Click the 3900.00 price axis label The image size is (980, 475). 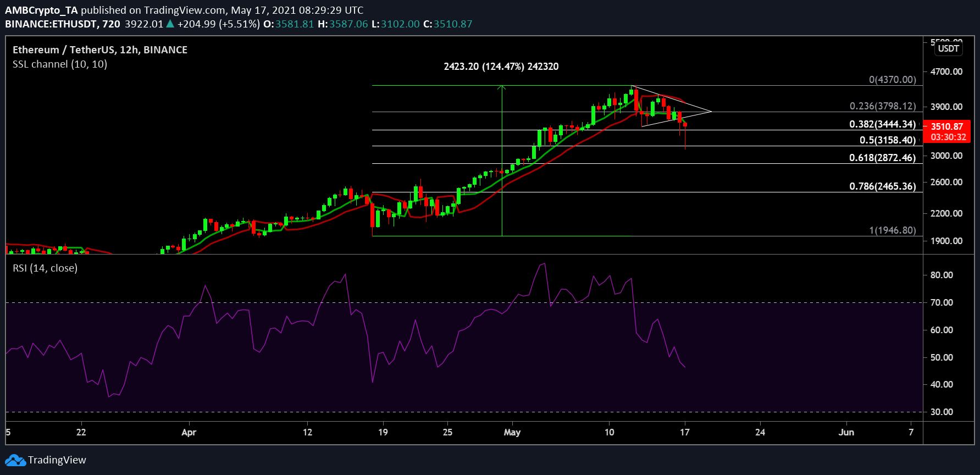click(x=946, y=107)
